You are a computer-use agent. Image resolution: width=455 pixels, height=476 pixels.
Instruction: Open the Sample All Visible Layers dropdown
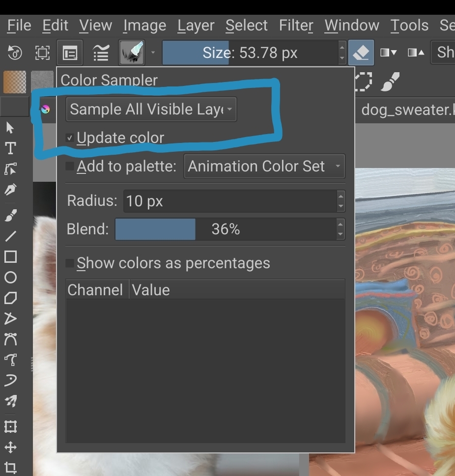[x=151, y=110]
